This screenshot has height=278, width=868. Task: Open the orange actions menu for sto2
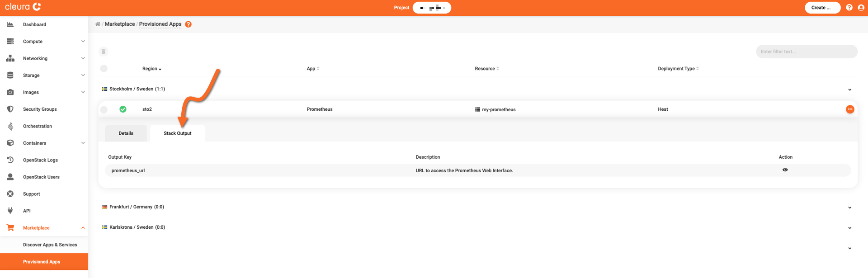(850, 109)
